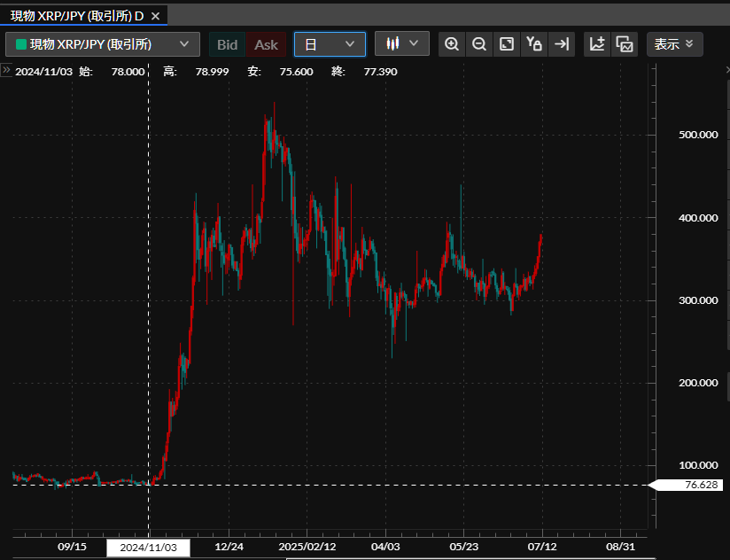Click the 12/24 date axis label
The width and height of the screenshot is (730, 560).
[x=229, y=547]
